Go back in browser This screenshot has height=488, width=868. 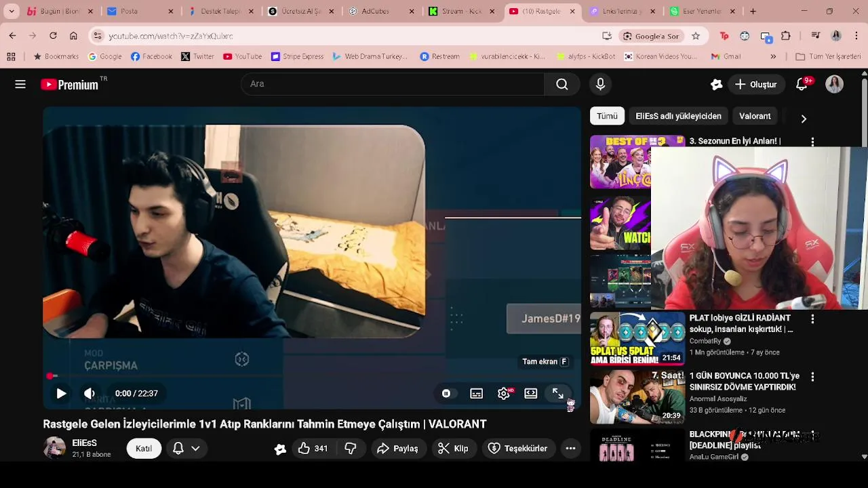pos(12,36)
